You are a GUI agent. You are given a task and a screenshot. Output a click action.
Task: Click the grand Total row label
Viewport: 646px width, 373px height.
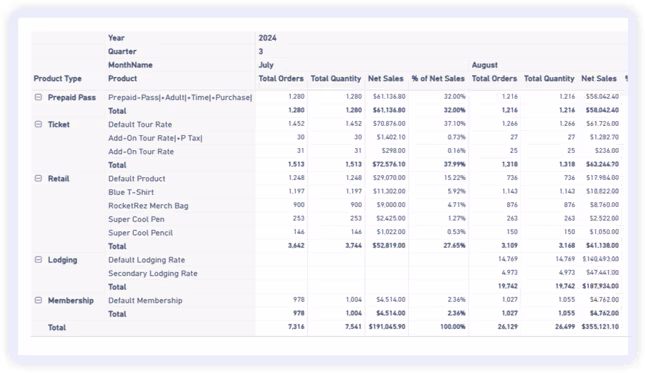point(57,328)
